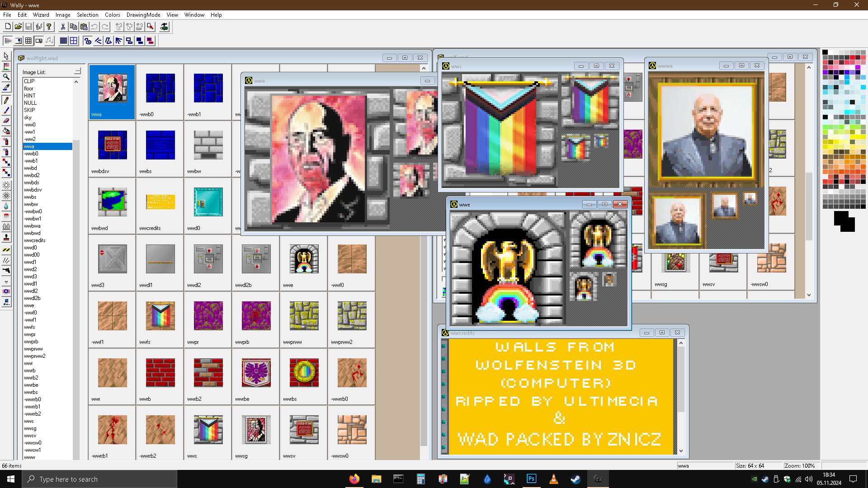Click the Redo arrow icon
The width and height of the screenshot is (868, 488).
(x=105, y=27)
